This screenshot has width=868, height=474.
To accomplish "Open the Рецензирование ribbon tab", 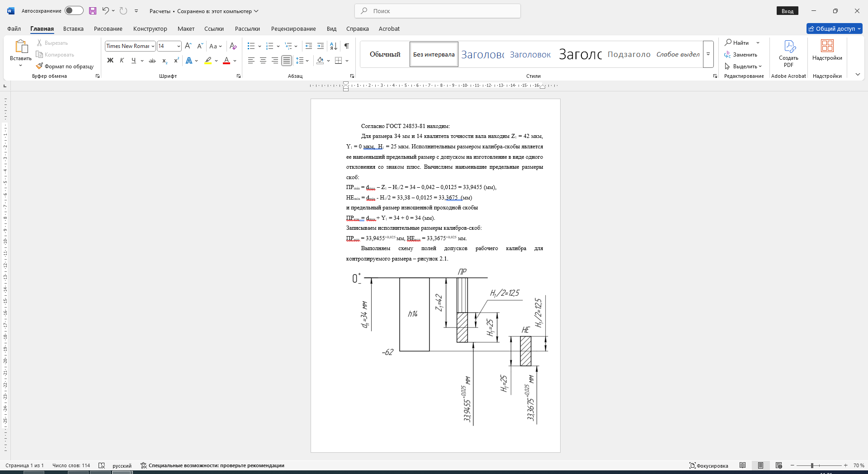I will pos(293,28).
